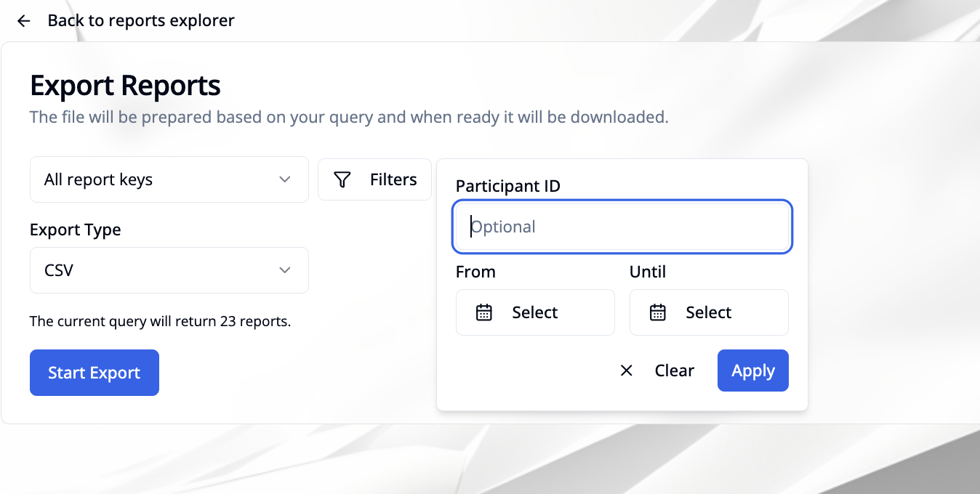Open the Filters panel
The height and width of the screenshot is (494, 980).
point(374,179)
